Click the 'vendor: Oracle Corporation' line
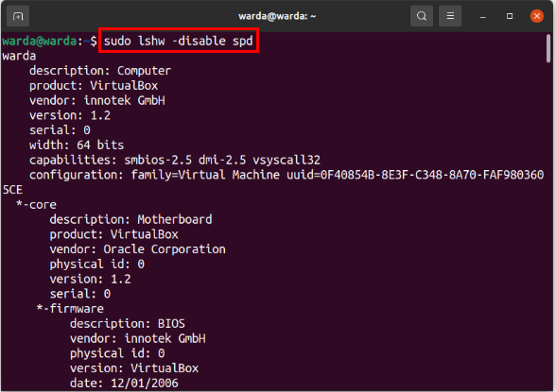 click(x=138, y=249)
